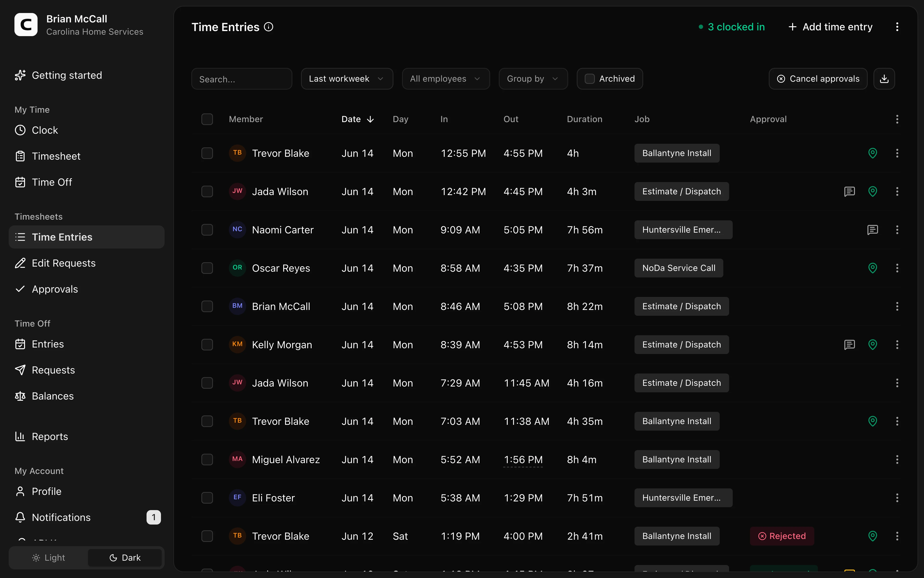Open Profile under My Account
This screenshot has width=924, height=578.
[x=86, y=491]
